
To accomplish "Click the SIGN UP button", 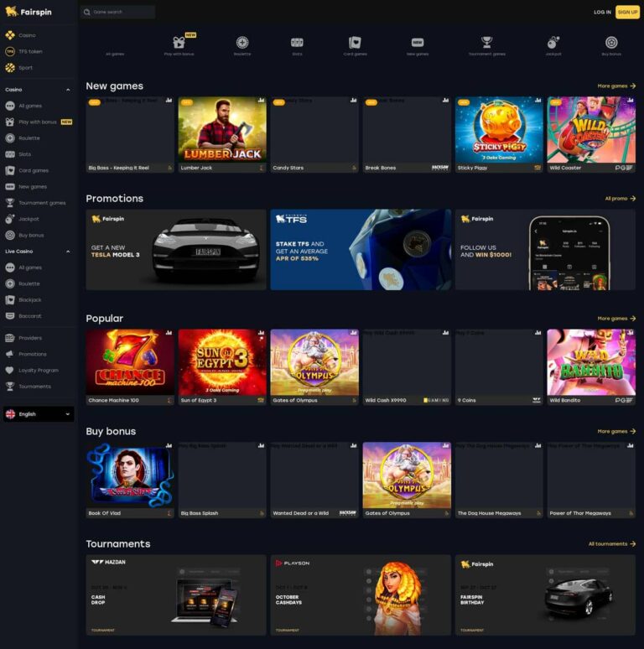I will (627, 12).
